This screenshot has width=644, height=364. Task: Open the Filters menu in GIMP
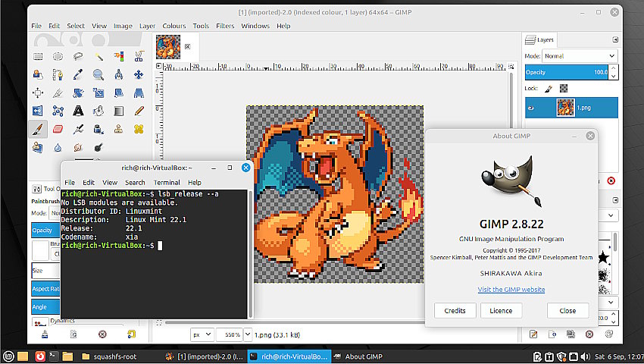[224, 26]
